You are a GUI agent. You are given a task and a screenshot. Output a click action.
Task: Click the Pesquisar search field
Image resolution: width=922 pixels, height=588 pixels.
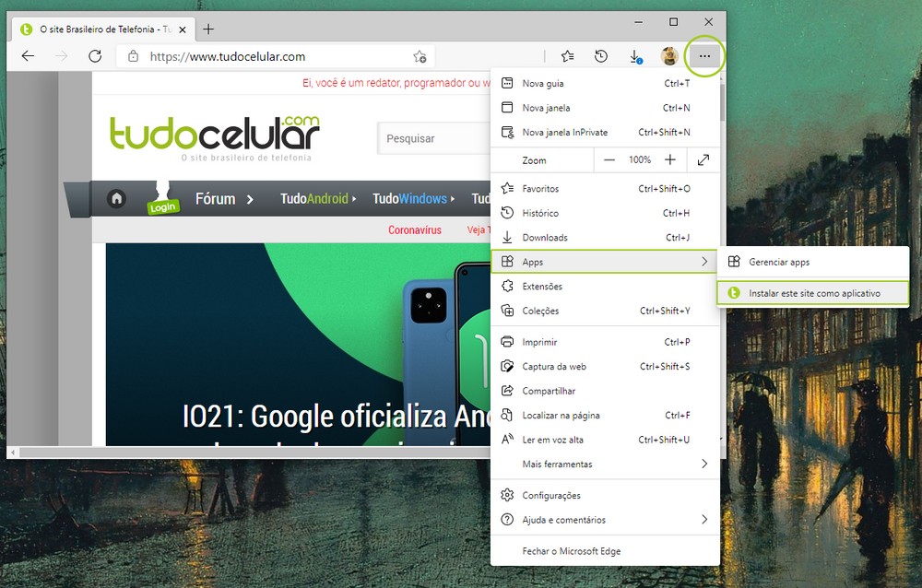(434, 139)
